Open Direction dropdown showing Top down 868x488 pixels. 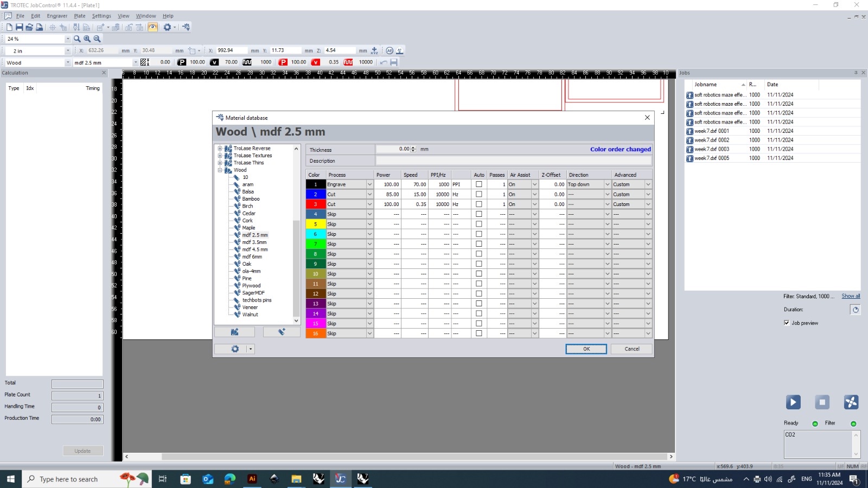click(x=607, y=184)
